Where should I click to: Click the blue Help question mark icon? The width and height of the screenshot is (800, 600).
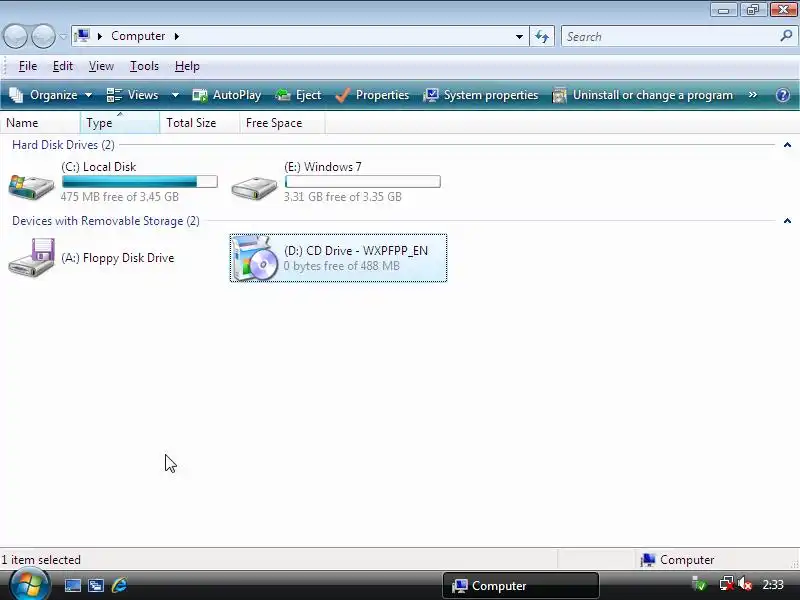click(x=783, y=95)
